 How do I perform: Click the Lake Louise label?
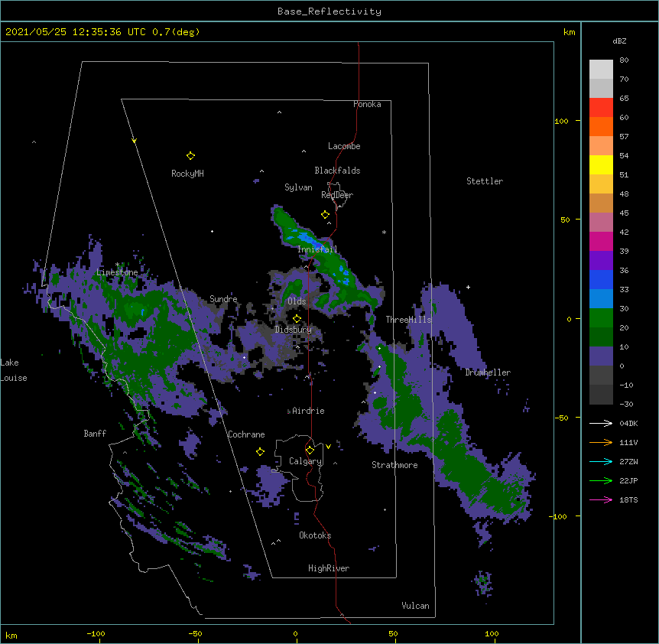click(14, 370)
